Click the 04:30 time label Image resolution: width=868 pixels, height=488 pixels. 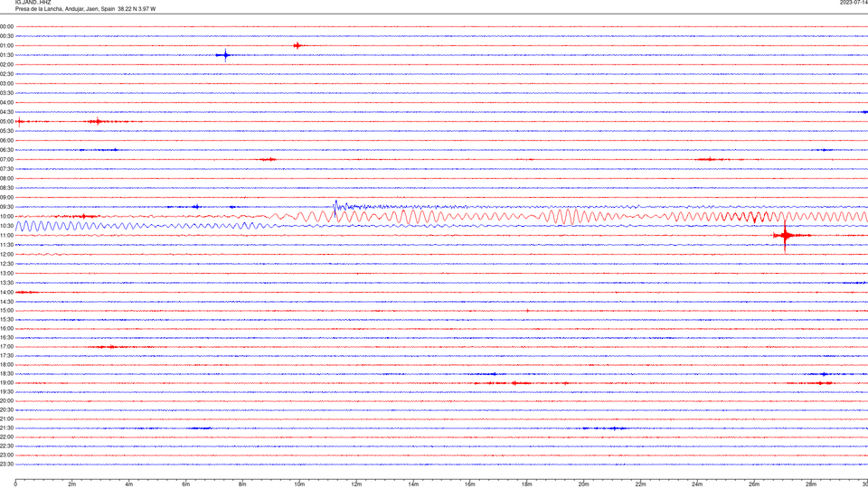click(x=6, y=112)
